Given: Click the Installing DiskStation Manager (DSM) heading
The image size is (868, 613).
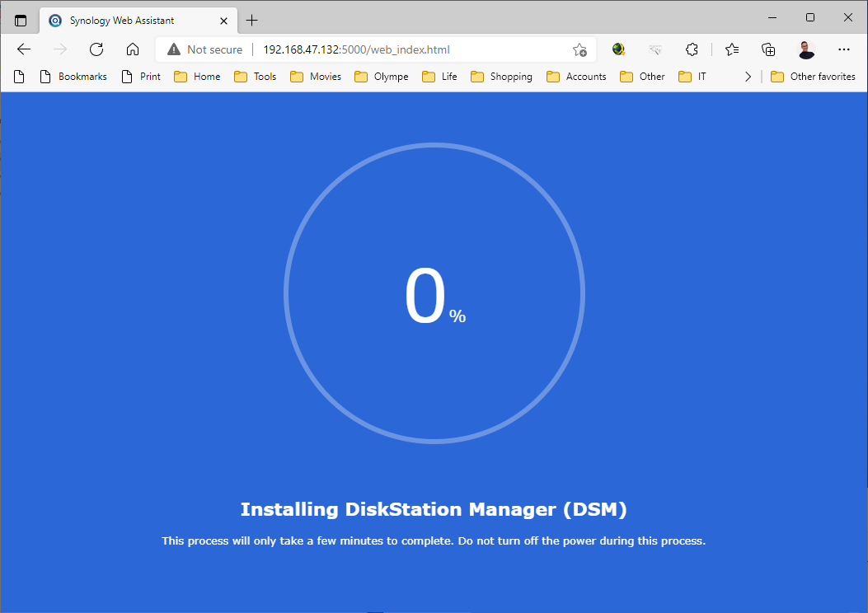Looking at the screenshot, I should coord(434,509).
